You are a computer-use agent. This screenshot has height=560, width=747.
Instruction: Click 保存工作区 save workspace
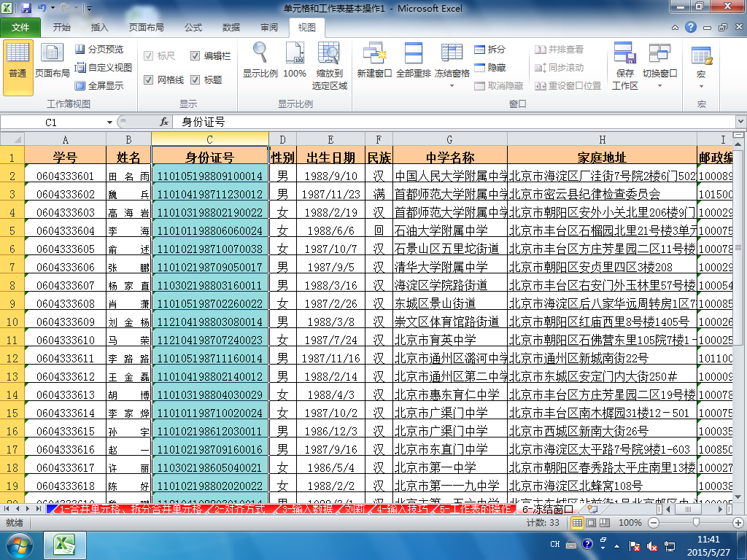coord(624,66)
